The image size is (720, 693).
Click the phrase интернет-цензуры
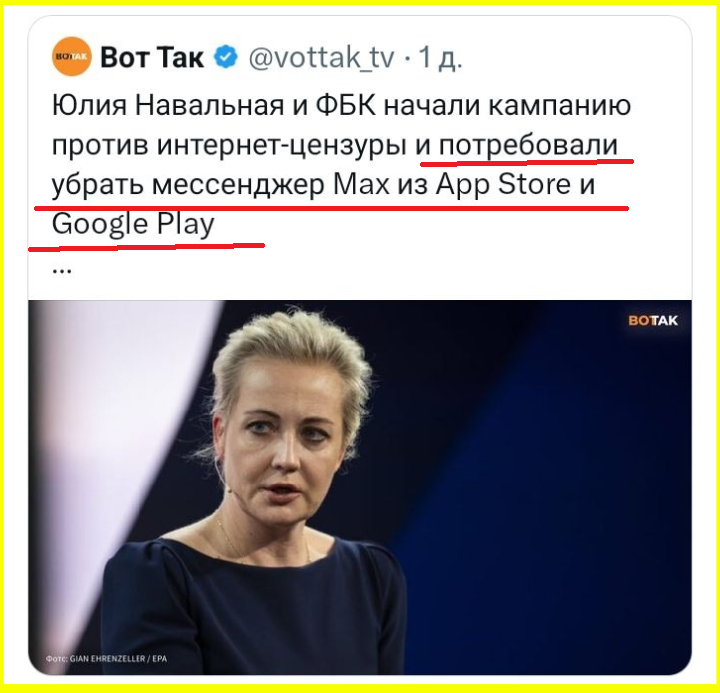[282, 146]
